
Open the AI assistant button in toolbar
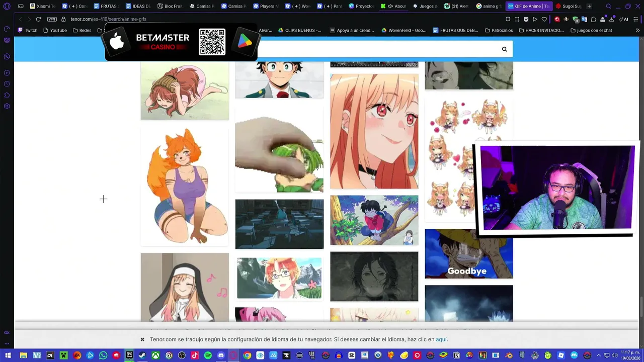(623, 19)
